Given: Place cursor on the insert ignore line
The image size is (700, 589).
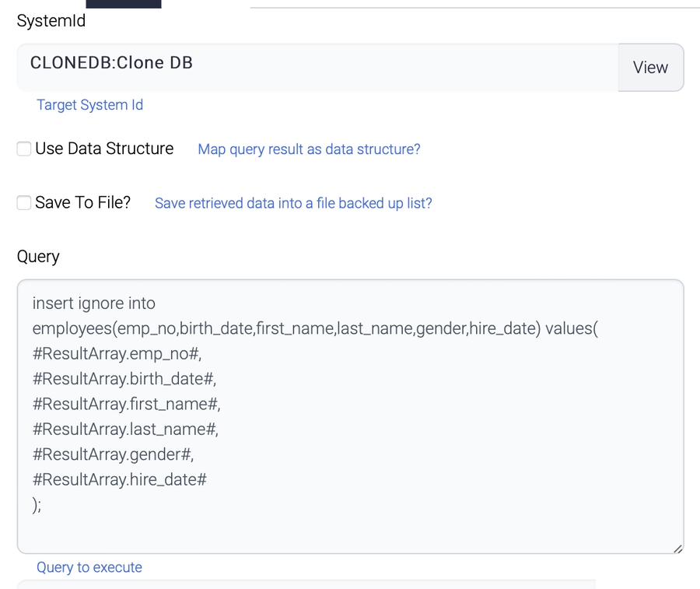Looking at the screenshot, I should [93, 303].
